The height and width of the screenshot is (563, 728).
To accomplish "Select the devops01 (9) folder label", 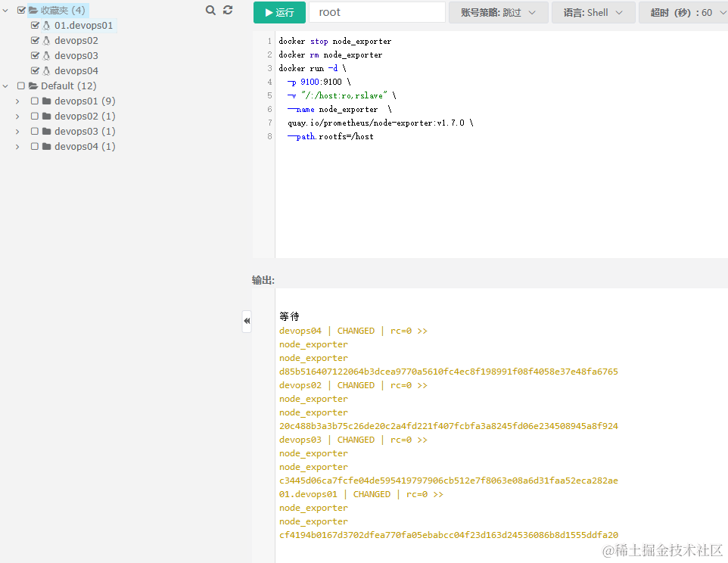I will click(x=85, y=101).
